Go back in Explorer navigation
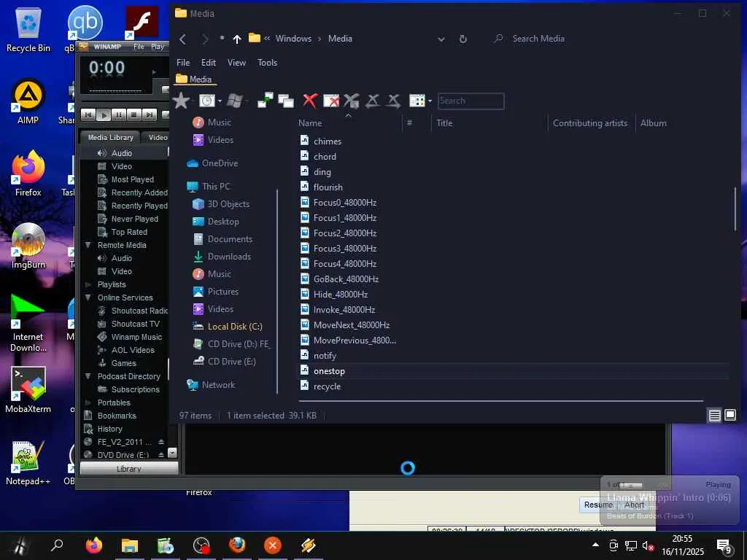 (x=182, y=39)
